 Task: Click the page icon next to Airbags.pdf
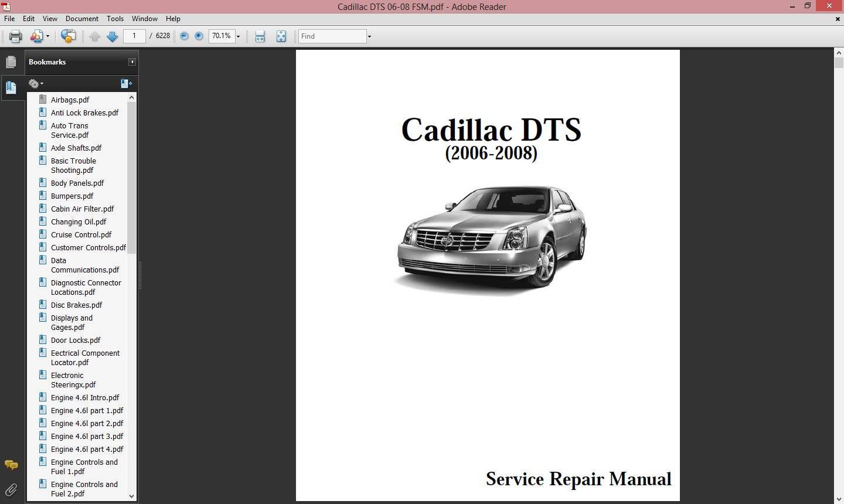click(42, 99)
